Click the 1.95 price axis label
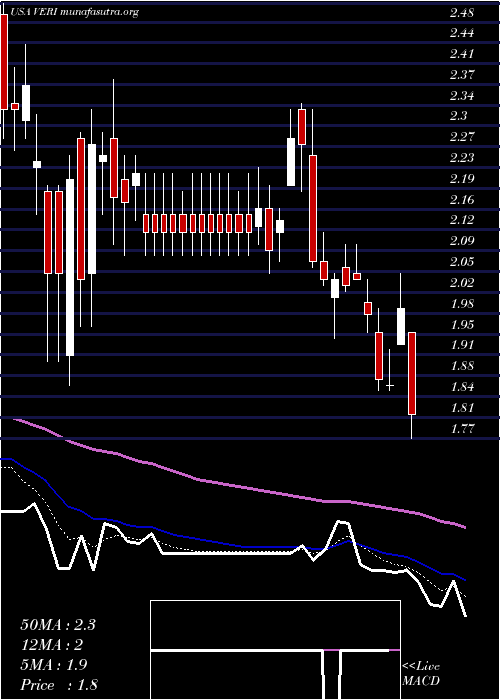500x700 pixels. [x=462, y=324]
